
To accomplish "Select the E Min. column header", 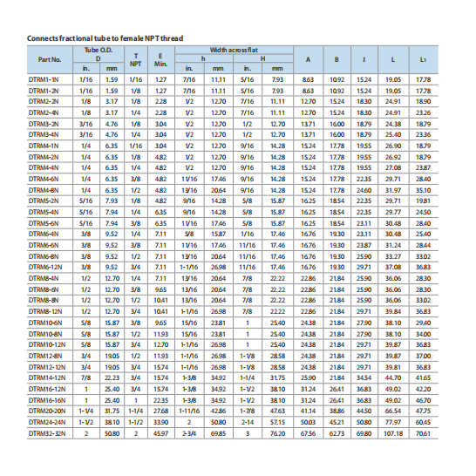I will 161,59.
